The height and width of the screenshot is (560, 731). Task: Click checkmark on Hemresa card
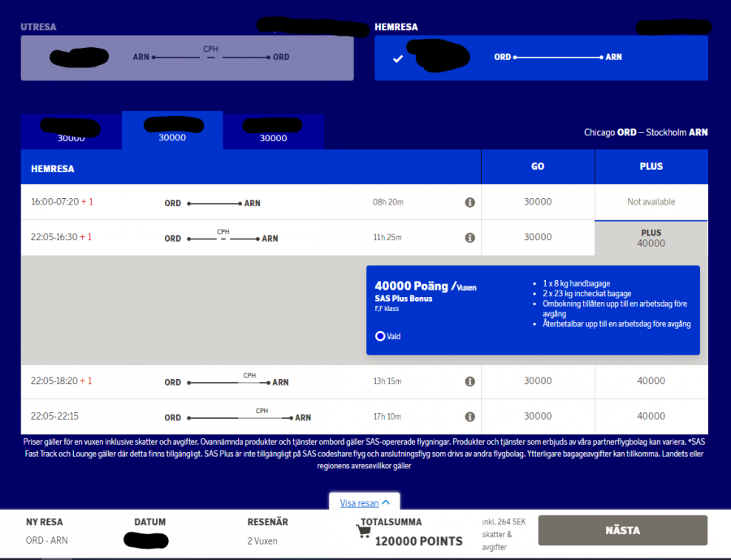397,58
